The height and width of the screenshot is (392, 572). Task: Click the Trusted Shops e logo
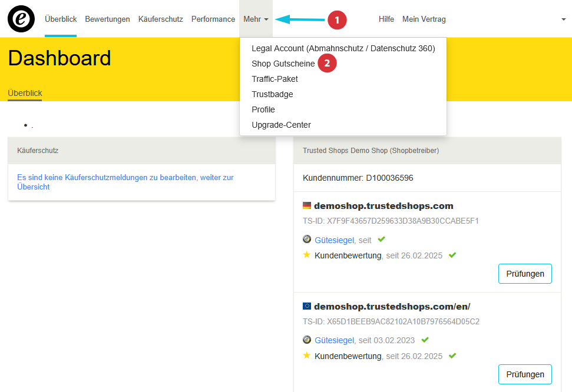pos(21,19)
